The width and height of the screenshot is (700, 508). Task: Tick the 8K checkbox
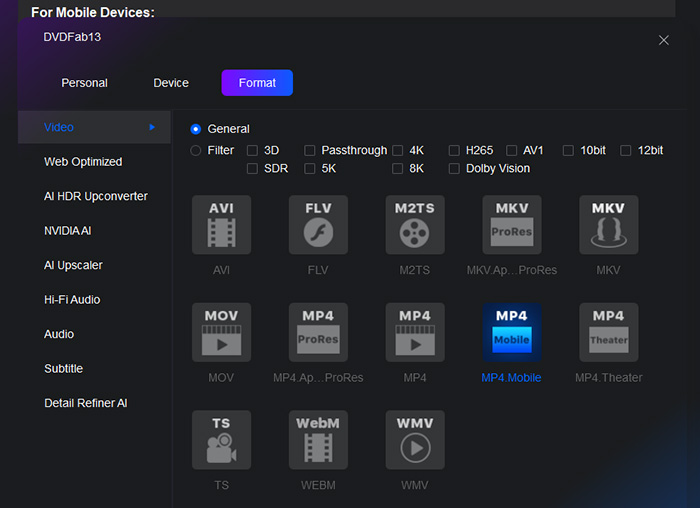click(x=397, y=169)
